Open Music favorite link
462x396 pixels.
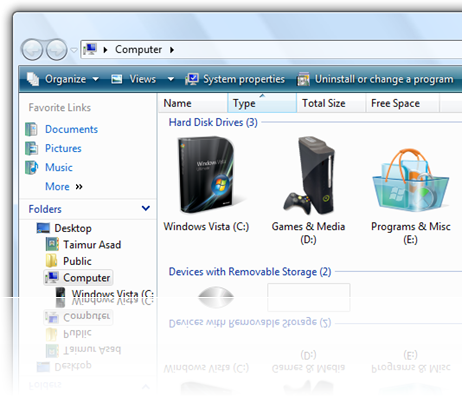coord(59,167)
